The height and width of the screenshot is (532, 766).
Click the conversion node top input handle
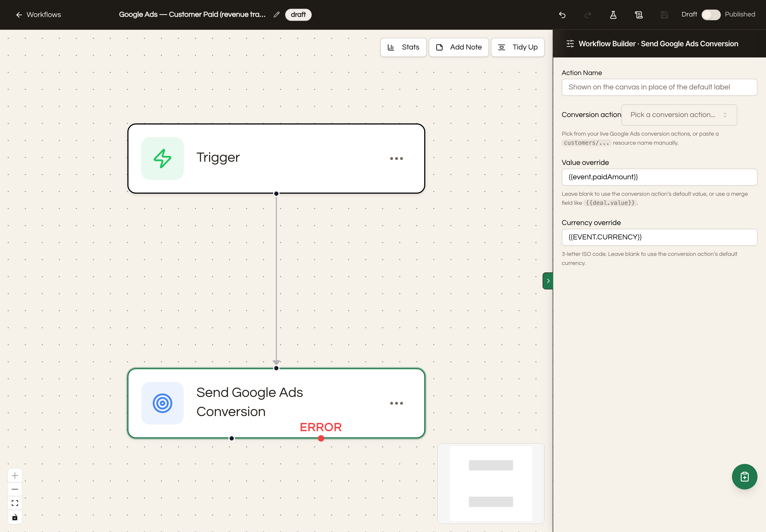[x=276, y=368]
